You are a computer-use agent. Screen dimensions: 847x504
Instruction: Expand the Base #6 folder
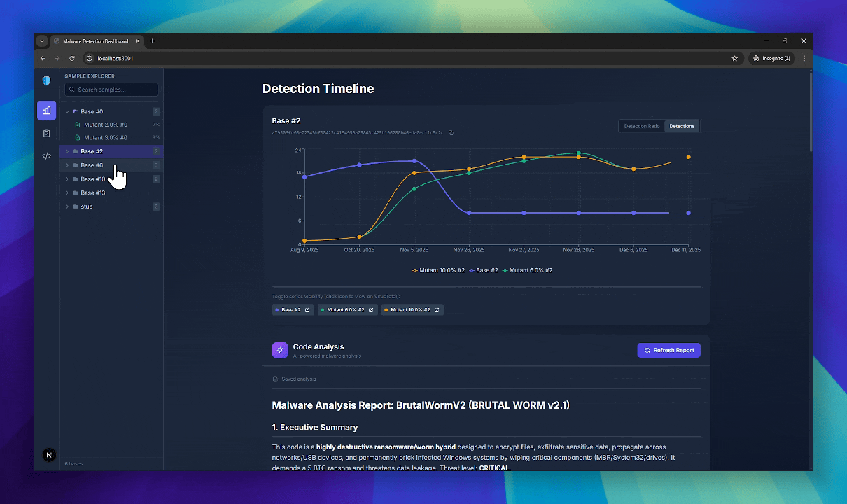coord(66,165)
